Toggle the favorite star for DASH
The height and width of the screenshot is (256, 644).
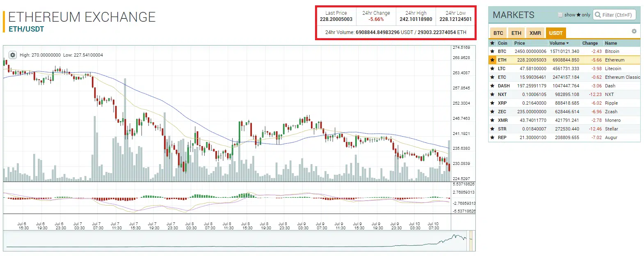click(492, 86)
